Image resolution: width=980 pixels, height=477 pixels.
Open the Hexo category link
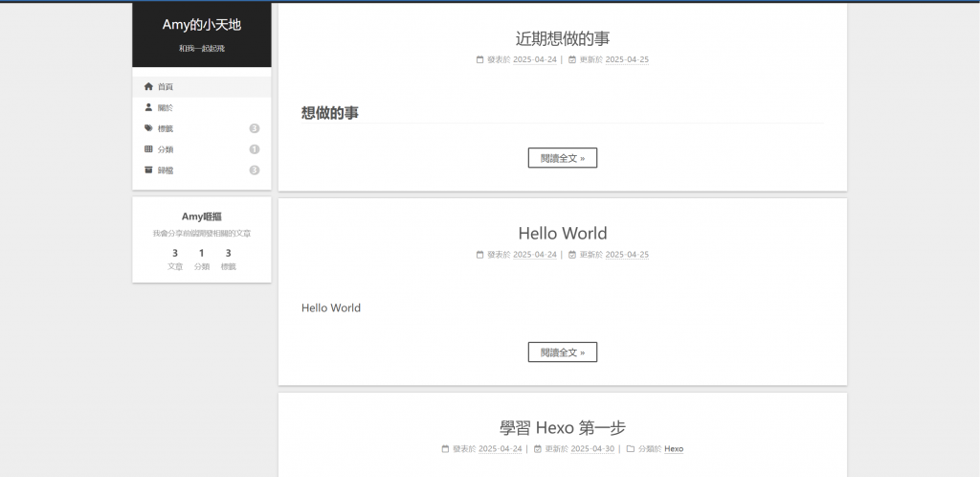674,449
